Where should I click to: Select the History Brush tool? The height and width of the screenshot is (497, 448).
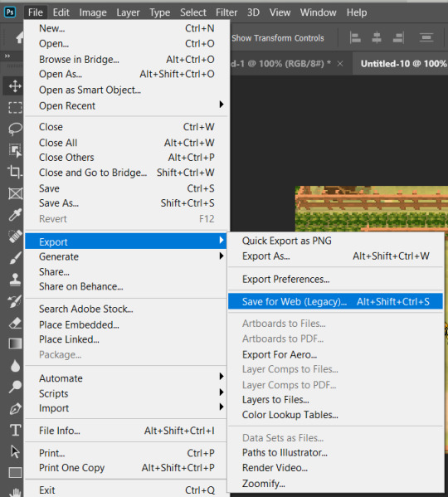15,301
